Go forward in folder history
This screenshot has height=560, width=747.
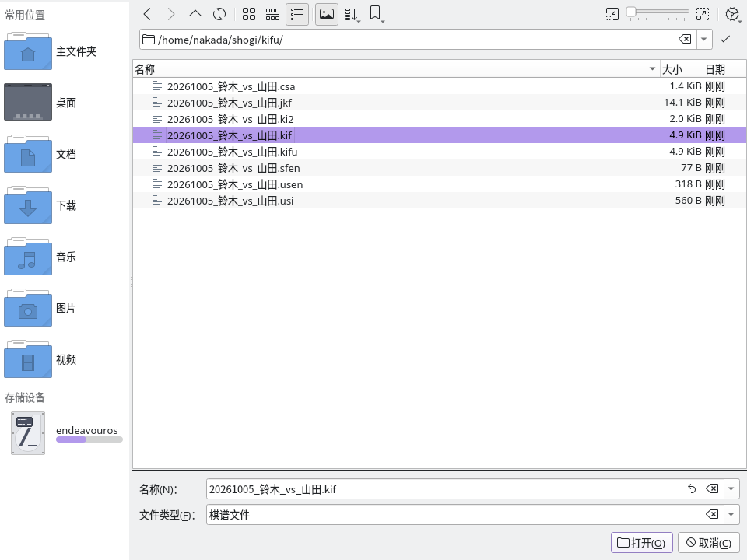coord(170,14)
